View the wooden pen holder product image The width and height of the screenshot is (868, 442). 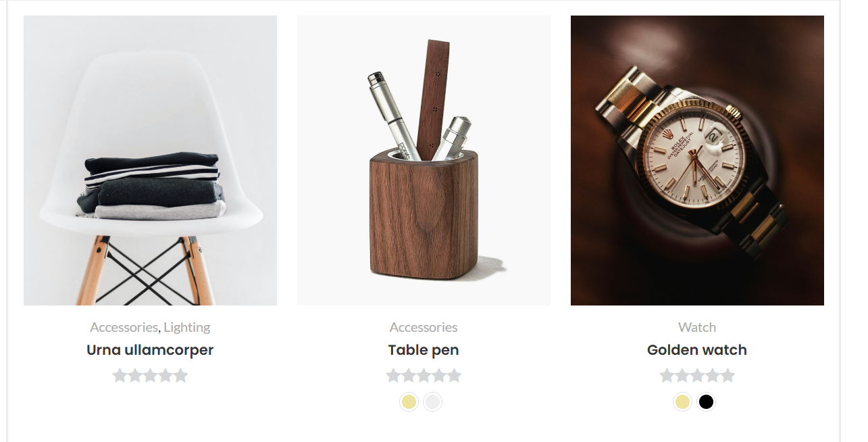coord(424,160)
